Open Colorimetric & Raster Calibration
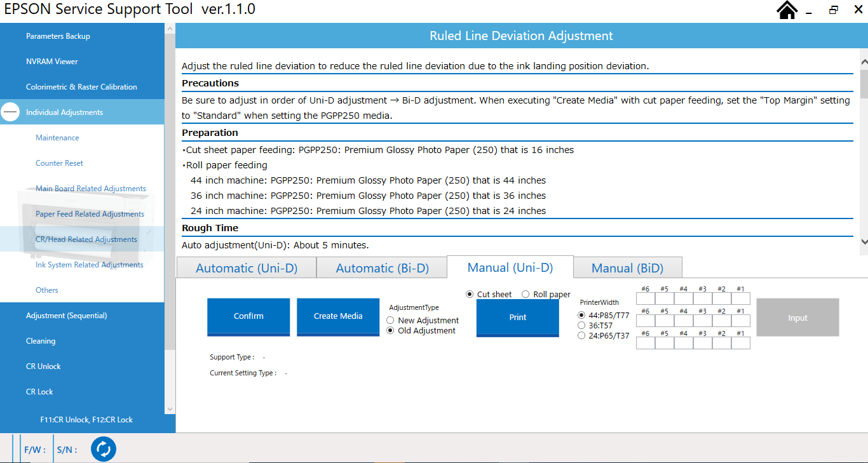 pos(82,87)
